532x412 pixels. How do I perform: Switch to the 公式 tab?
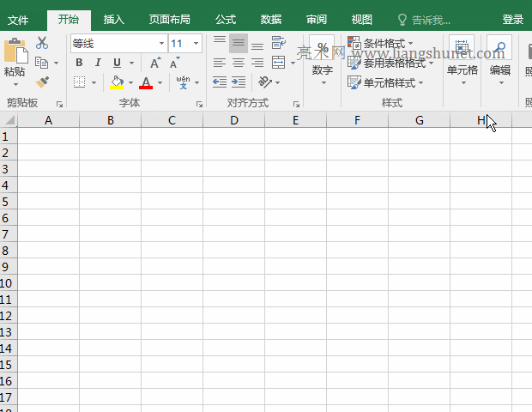[226, 20]
